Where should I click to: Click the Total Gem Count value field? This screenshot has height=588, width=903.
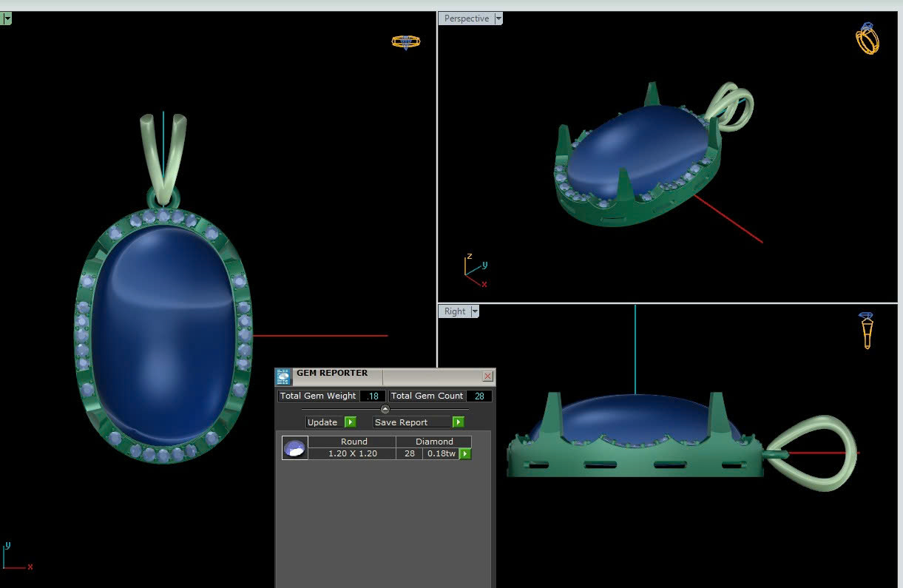click(479, 396)
